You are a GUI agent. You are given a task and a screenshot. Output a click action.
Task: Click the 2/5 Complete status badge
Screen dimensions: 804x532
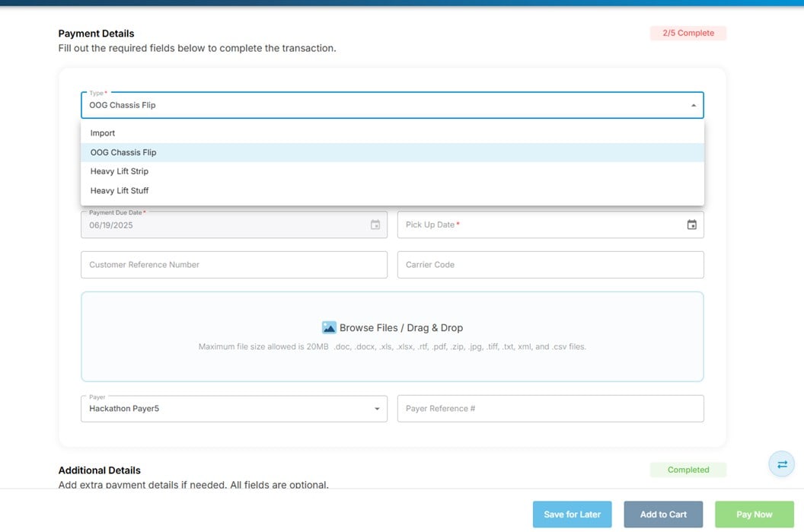(x=688, y=33)
